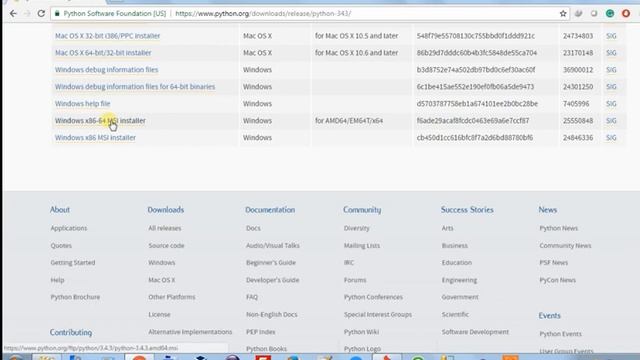
Task: Open the Government success stories link
Action: click(460, 297)
